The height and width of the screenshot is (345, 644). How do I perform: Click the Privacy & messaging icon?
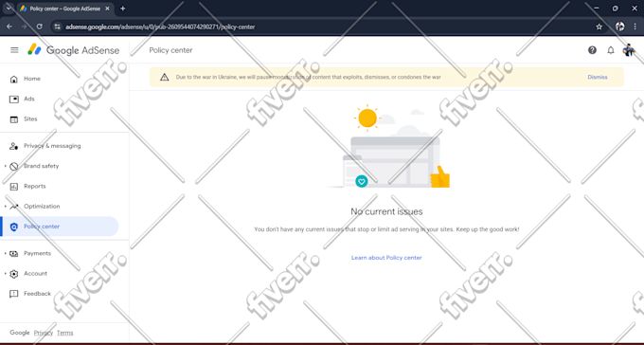[14, 146]
